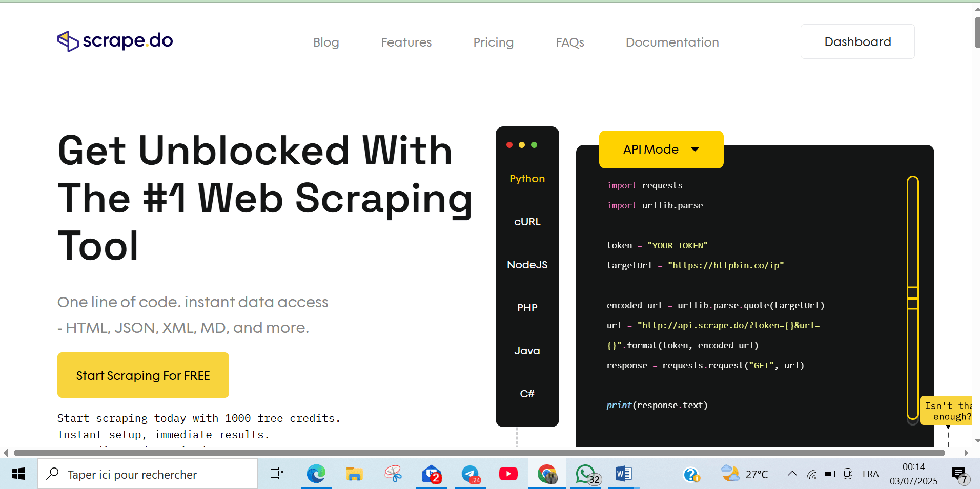The width and height of the screenshot is (980, 489).
Task: Open the Features menu item
Action: pyautogui.click(x=406, y=42)
